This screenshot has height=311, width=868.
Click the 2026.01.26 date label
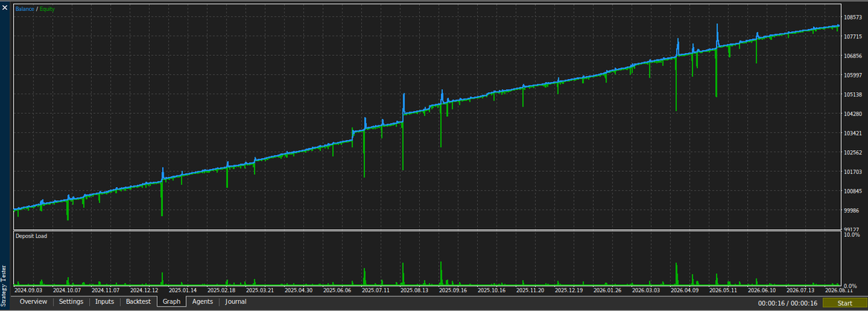[x=607, y=290]
